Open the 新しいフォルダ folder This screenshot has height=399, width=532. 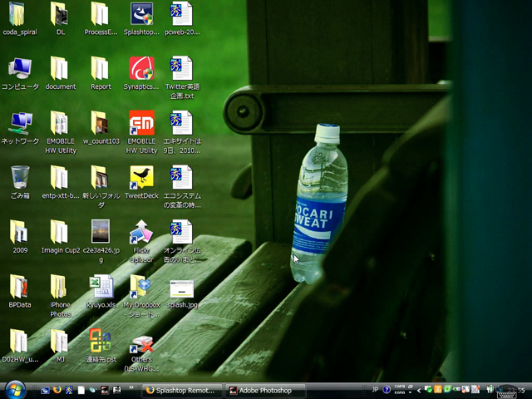(101, 177)
